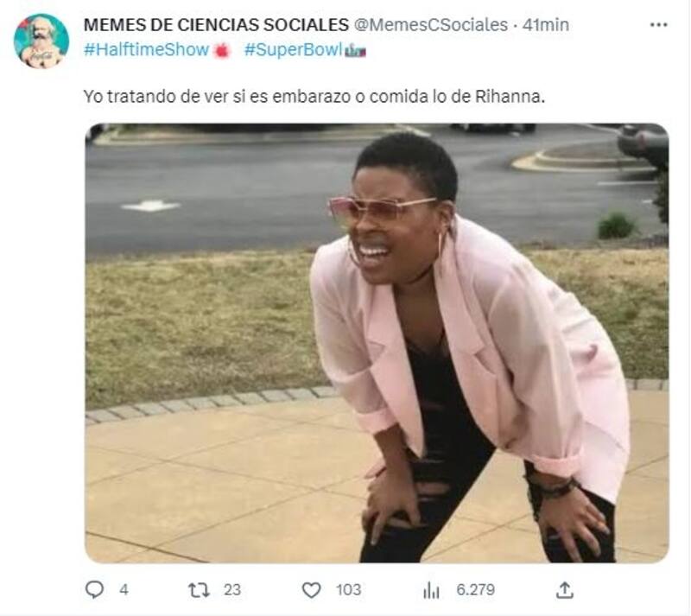Share the tweet via upload icon
Image resolution: width=691 pixels, height=616 pixels.
(x=565, y=590)
